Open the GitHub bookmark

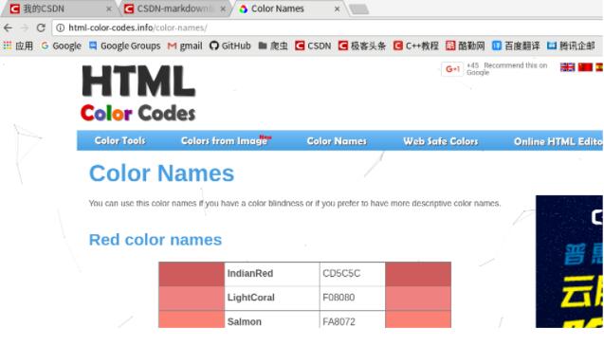click(230, 45)
